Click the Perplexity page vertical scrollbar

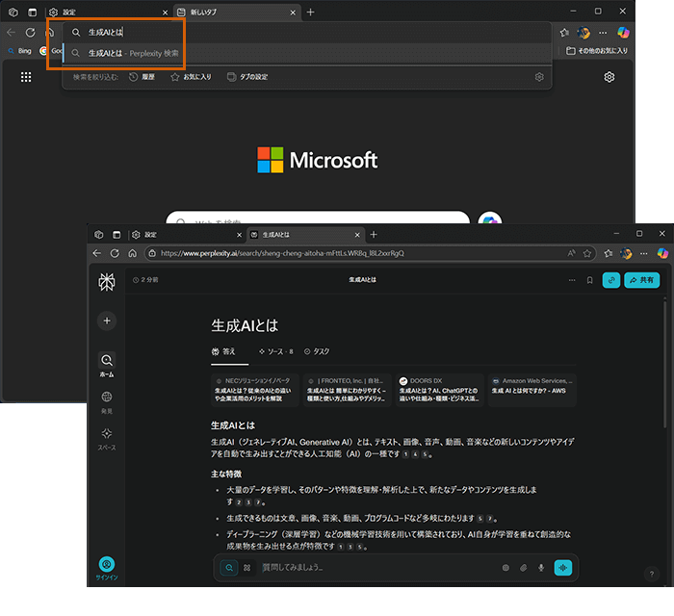pos(664,363)
